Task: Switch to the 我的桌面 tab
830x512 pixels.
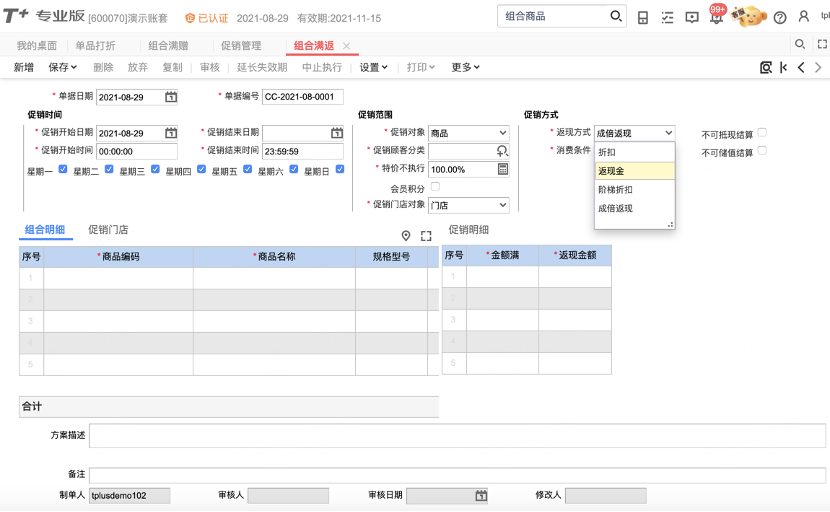Action: tap(37, 46)
